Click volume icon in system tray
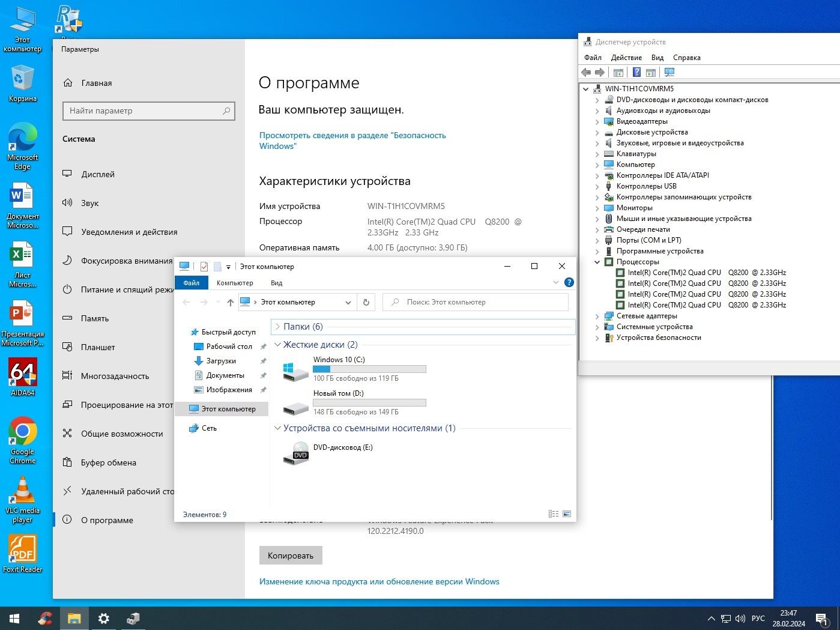The width and height of the screenshot is (840, 630). coord(740,619)
